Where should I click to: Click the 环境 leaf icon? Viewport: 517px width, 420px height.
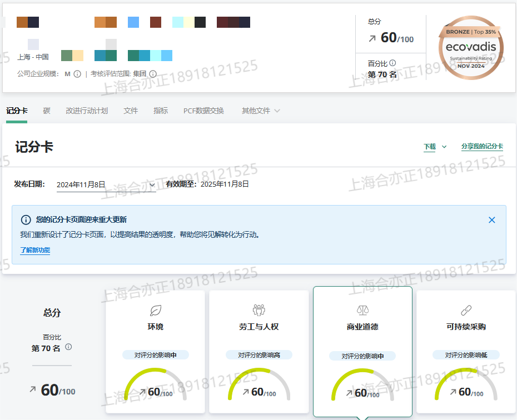coord(156,310)
